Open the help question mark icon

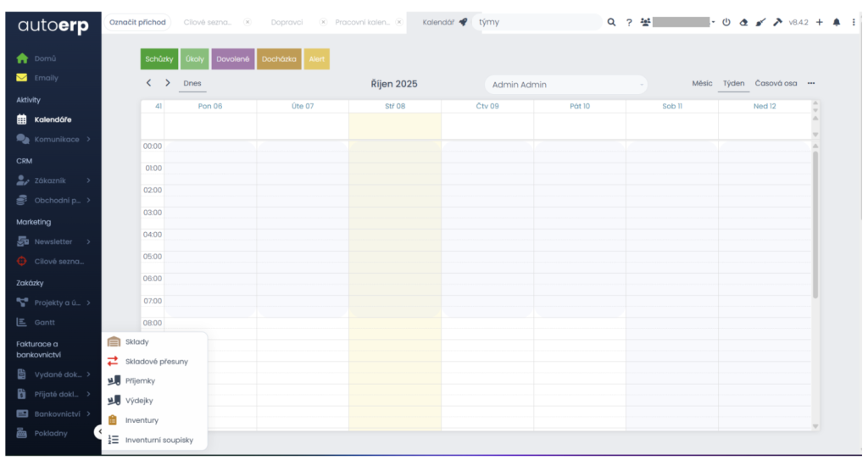click(x=629, y=22)
